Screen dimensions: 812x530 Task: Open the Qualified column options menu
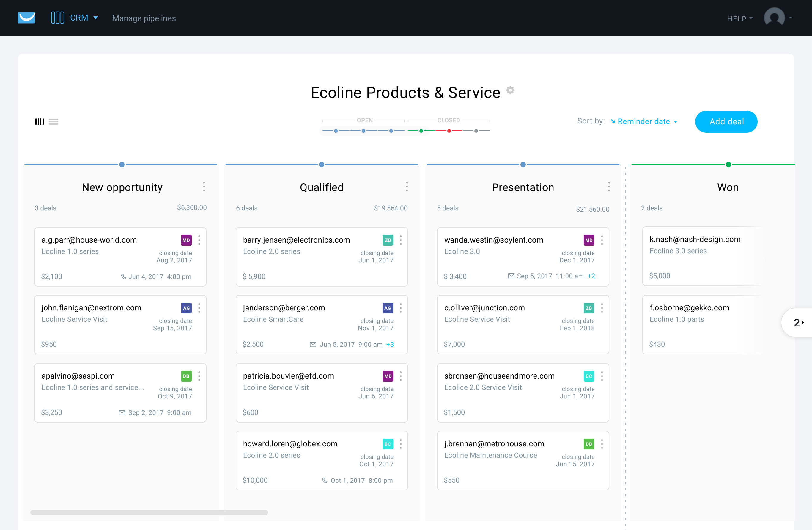pos(407,187)
